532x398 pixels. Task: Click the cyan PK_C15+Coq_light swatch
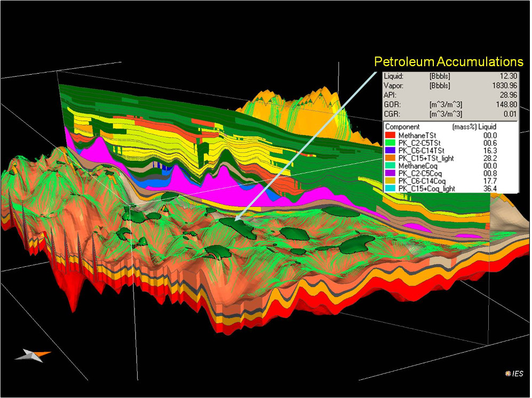click(390, 188)
